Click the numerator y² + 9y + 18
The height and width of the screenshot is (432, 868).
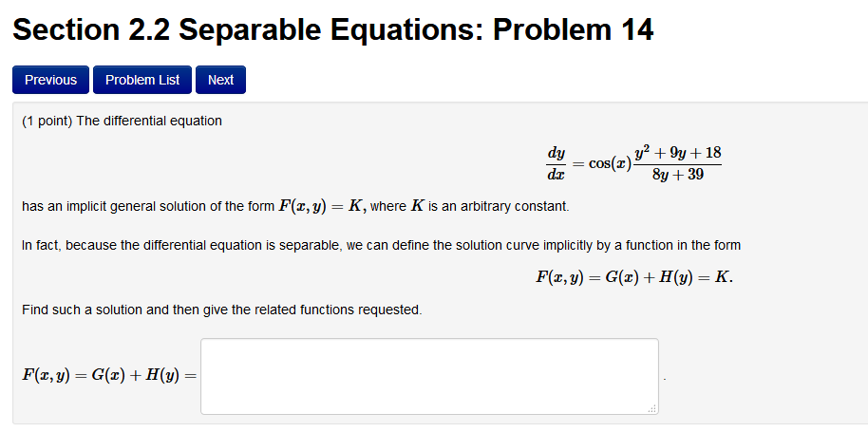click(x=677, y=153)
